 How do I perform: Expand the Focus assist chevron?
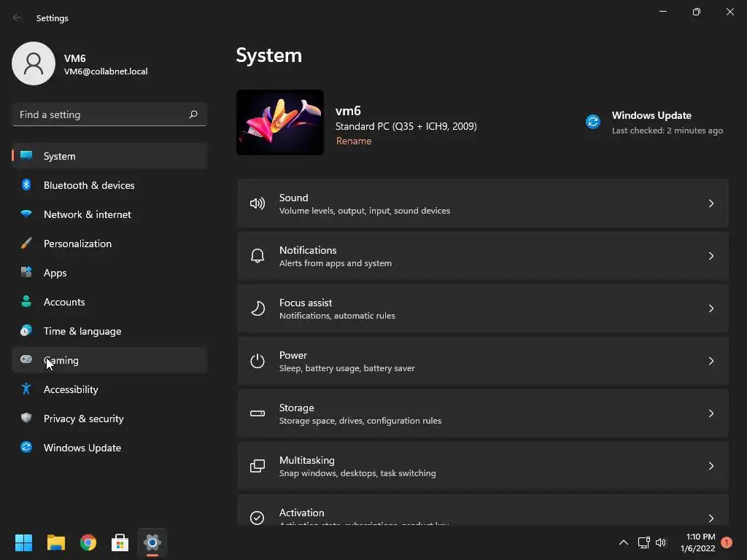tap(711, 308)
